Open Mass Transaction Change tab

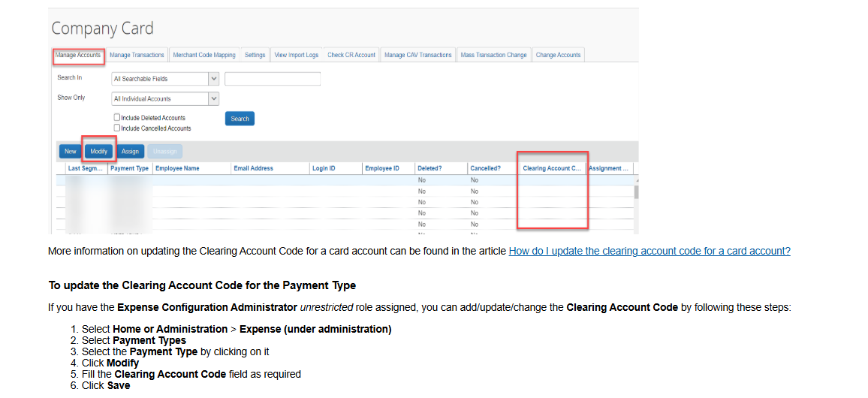pos(493,55)
